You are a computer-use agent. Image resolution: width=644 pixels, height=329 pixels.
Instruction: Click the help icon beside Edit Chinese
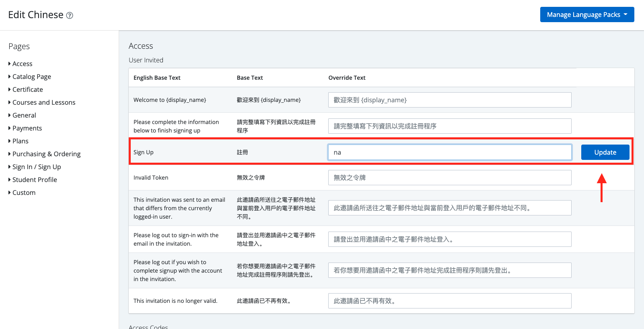70,16
